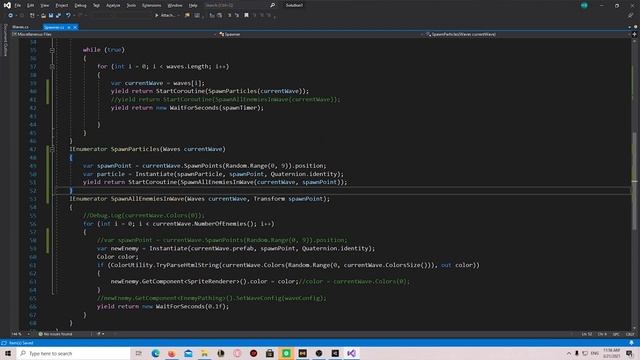
Task: Click the Save toolbar icon
Action: [51, 15]
